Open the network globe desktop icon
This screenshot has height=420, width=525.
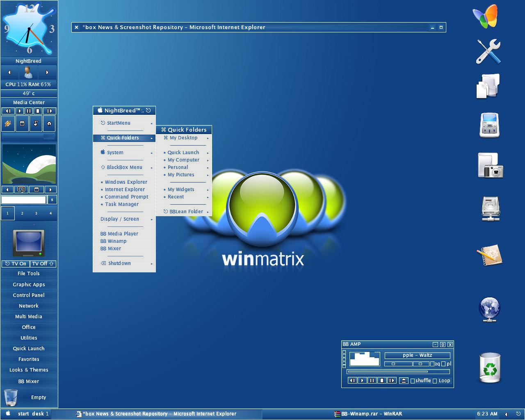pyautogui.click(x=490, y=309)
